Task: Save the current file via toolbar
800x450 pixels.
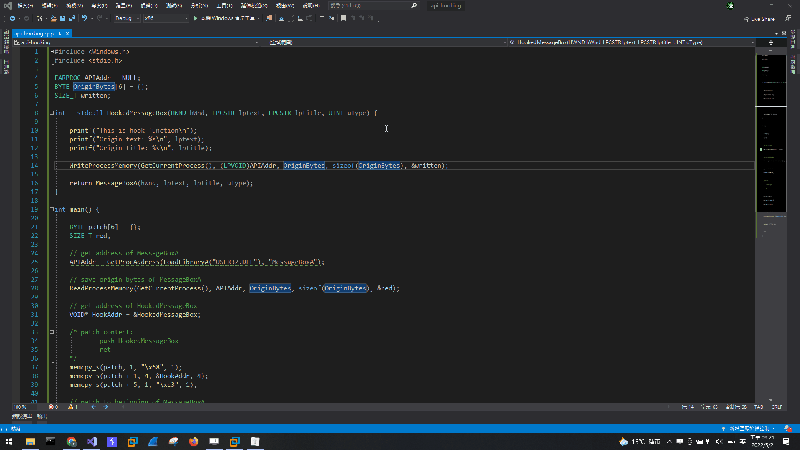Action: tap(62, 18)
